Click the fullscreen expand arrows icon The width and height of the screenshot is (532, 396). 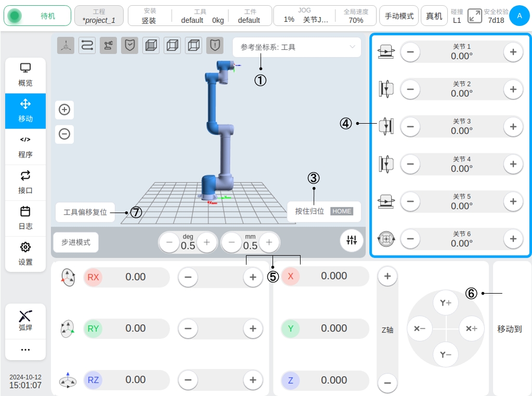(x=474, y=16)
